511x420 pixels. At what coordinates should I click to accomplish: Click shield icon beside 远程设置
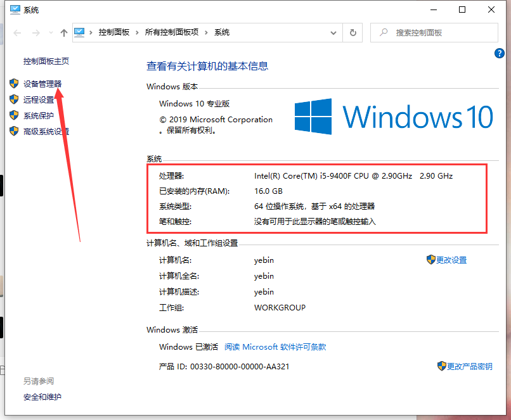(x=14, y=99)
